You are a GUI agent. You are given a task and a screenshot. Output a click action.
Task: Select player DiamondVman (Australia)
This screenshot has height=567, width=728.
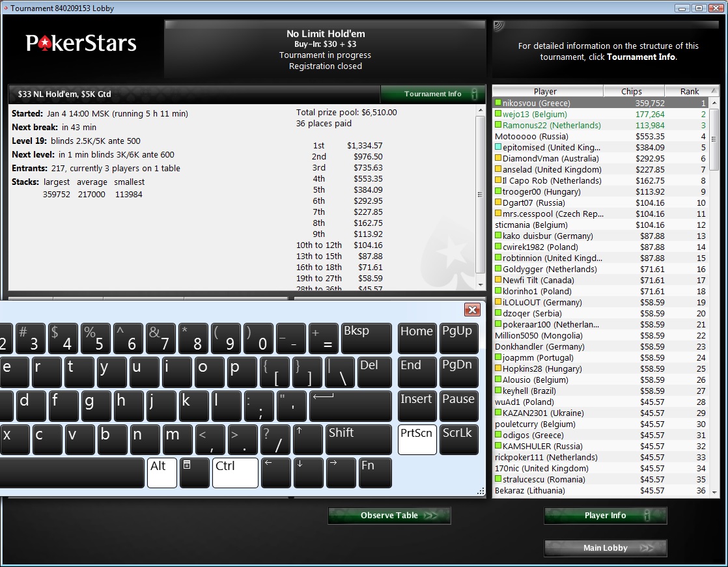pyautogui.click(x=601, y=158)
